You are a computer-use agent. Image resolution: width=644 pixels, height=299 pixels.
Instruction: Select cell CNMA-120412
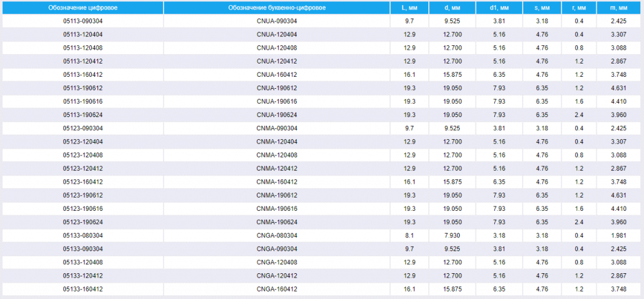[x=277, y=168]
